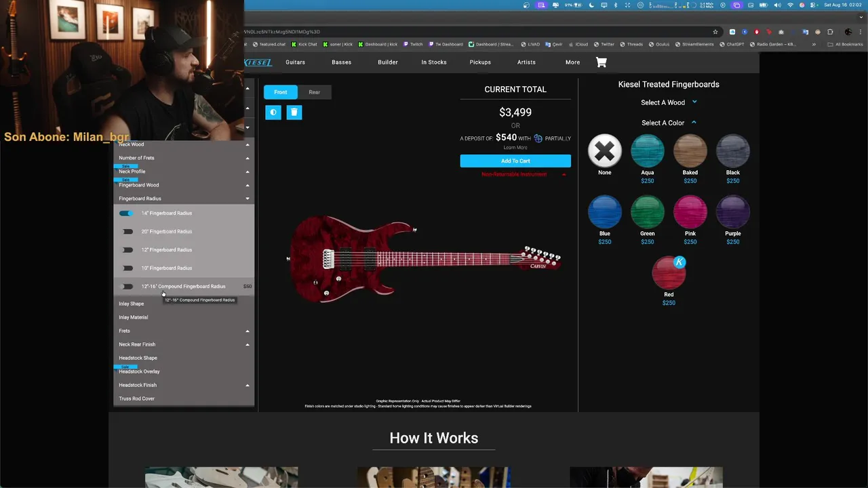Open Pickups menu
The width and height of the screenshot is (868, 488).
(x=480, y=62)
